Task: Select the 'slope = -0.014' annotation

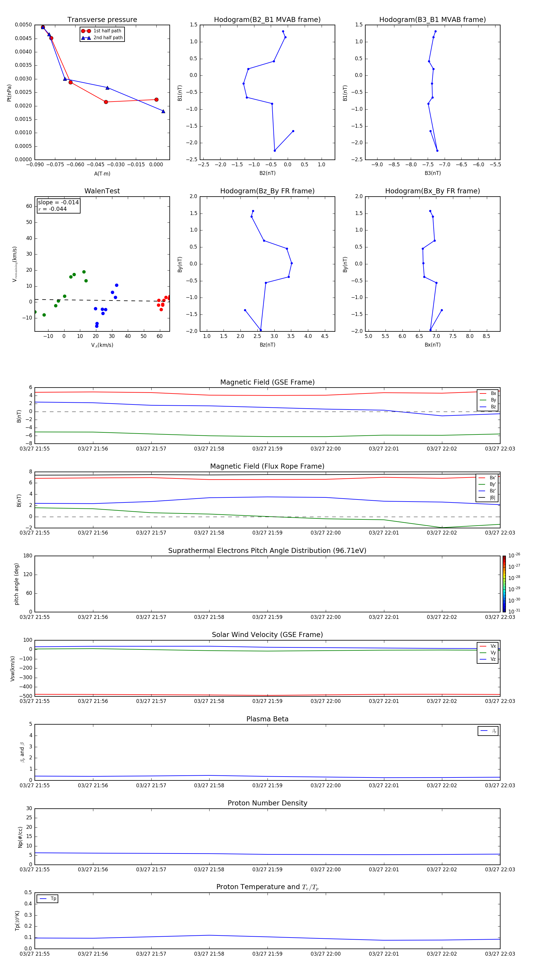Action: pos(58,203)
